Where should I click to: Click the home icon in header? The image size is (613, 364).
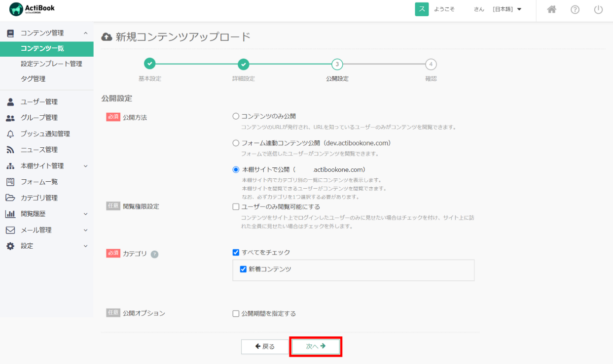[552, 9]
